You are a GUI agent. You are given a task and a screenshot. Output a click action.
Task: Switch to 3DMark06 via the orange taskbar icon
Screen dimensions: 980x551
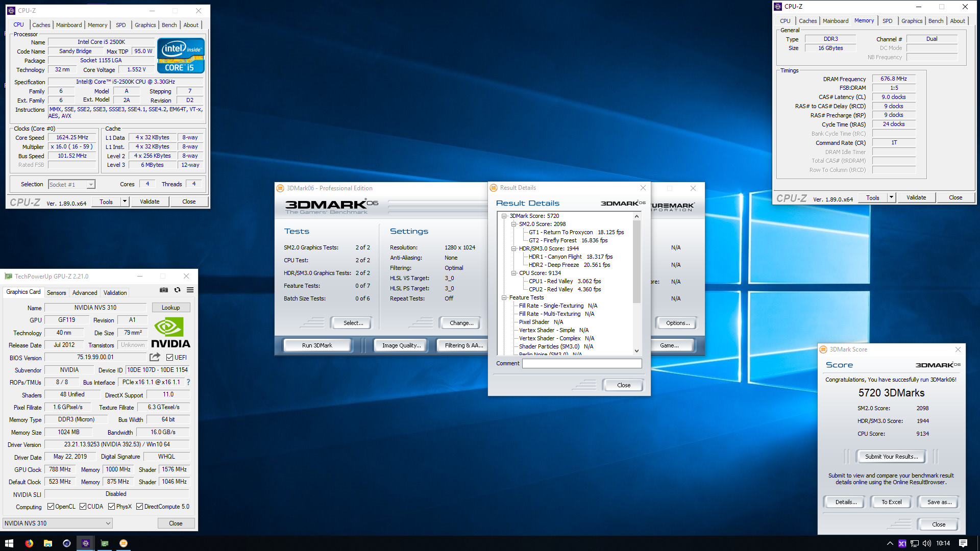coord(124,543)
